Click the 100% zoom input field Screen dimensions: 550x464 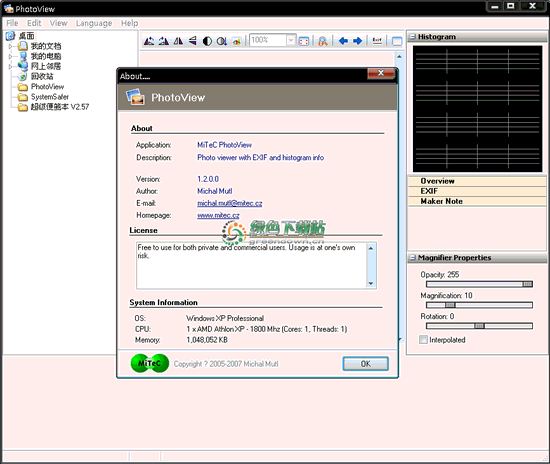(x=268, y=40)
